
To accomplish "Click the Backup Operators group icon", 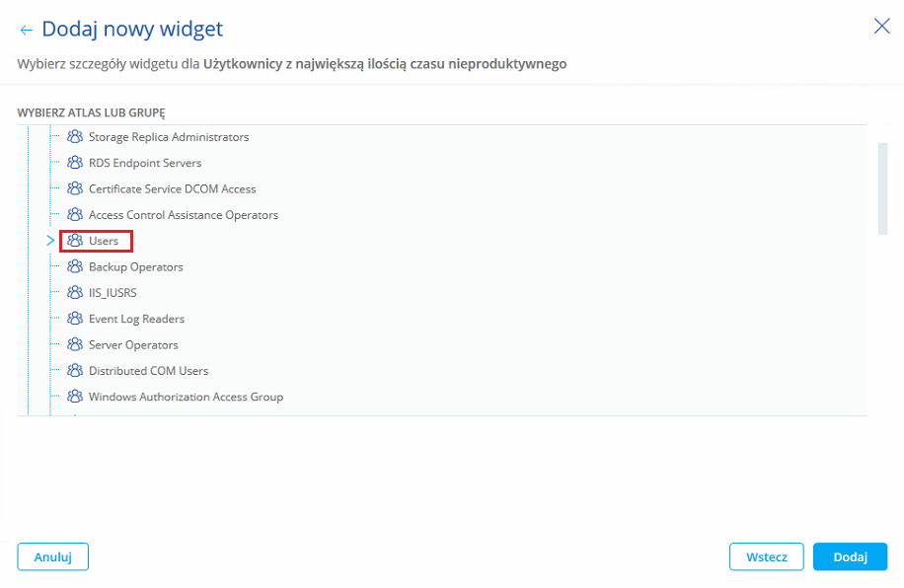I will click(75, 266).
